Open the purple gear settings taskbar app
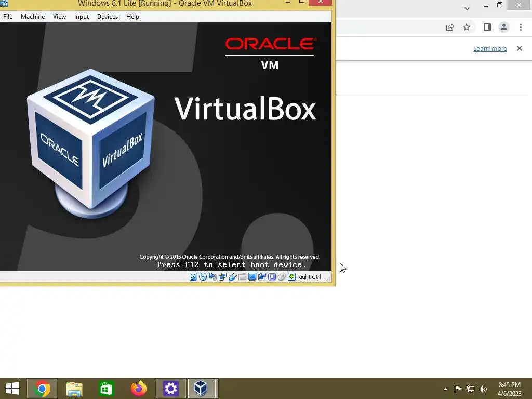This screenshot has height=399, width=532. point(170,389)
